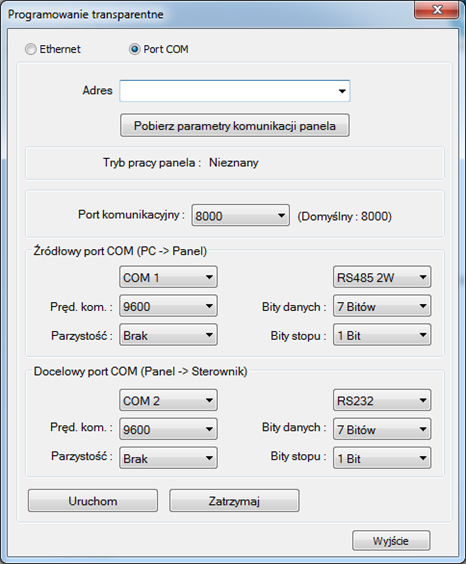Open source Bity danych 7 Bitów dropdown
The image size is (466, 564).
click(382, 306)
